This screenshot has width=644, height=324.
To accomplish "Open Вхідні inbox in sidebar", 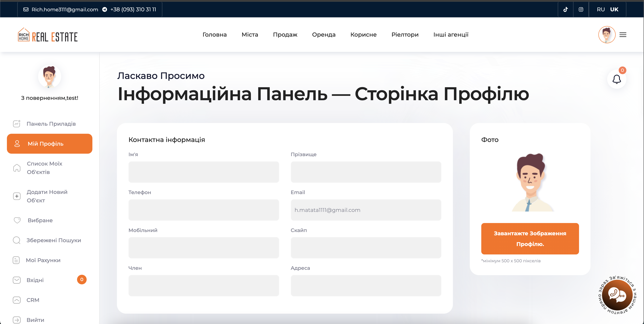I will coord(35,280).
